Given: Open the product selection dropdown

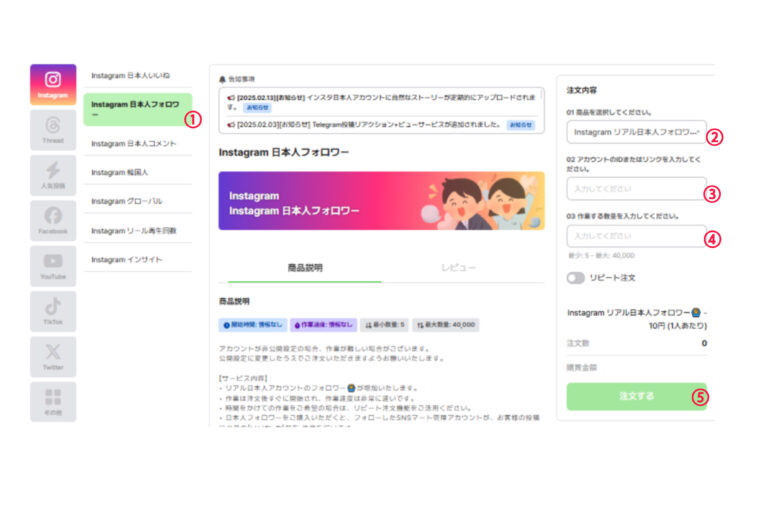Looking at the screenshot, I should point(636,132).
